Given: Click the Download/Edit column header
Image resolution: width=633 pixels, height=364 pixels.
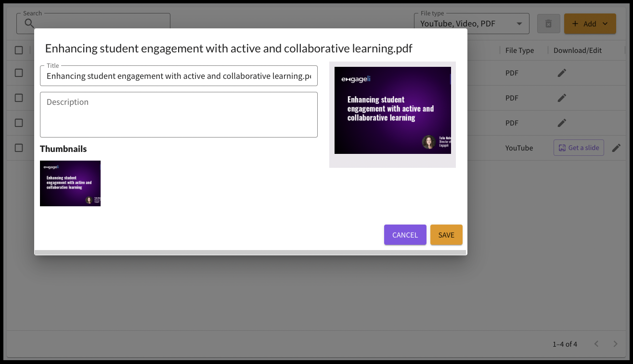Looking at the screenshot, I should pyautogui.click(x=578, y=50).
